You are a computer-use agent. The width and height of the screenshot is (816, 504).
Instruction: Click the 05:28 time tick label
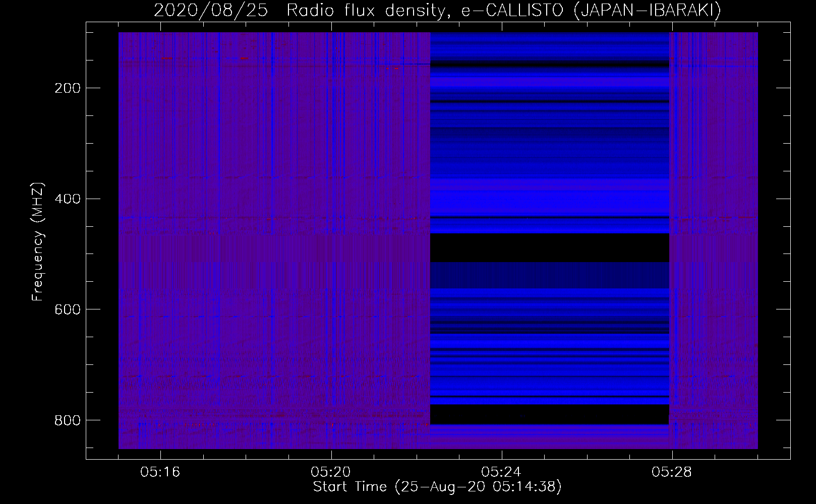[672, 472]
